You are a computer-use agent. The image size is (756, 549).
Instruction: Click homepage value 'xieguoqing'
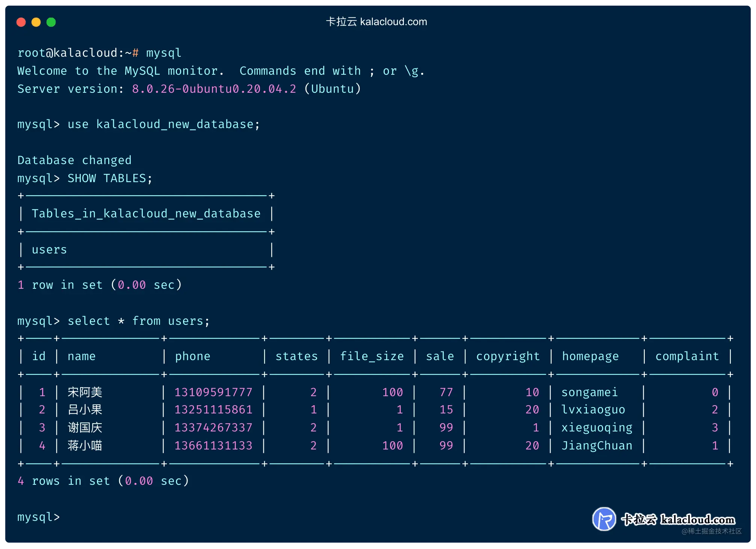point(597,428)
